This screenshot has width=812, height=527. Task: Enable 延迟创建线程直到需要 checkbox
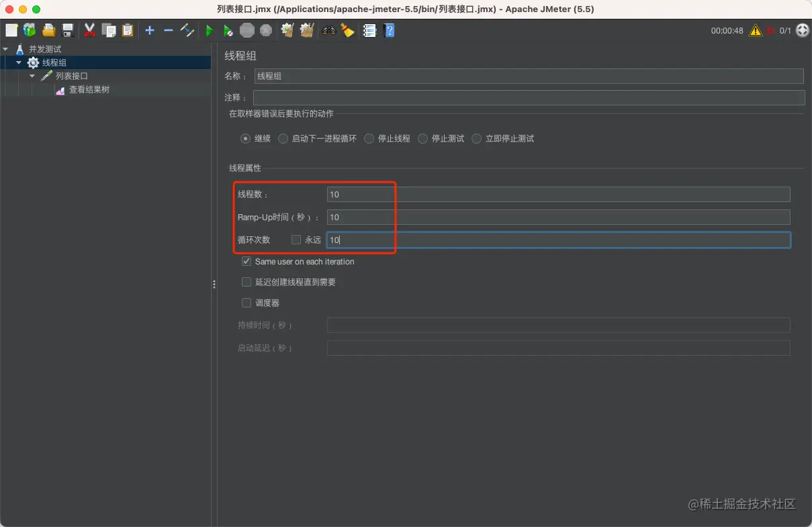[x=246, y=282]
